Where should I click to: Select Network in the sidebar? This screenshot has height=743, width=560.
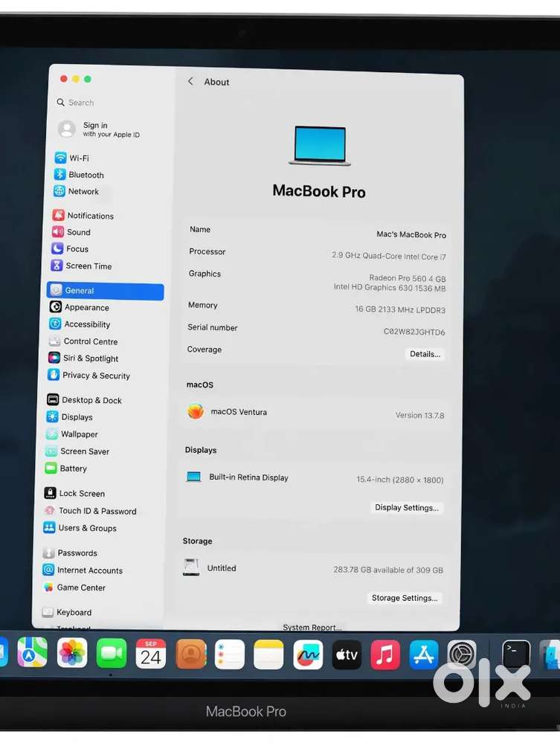pyautogui.click(x=77, y=191)
